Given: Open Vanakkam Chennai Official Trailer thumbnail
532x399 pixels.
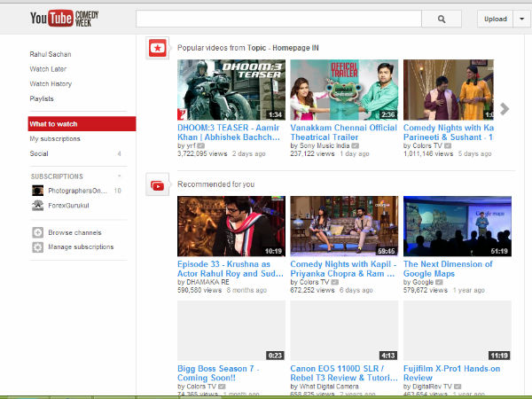Looking at the screenshot, I should 344,90.
